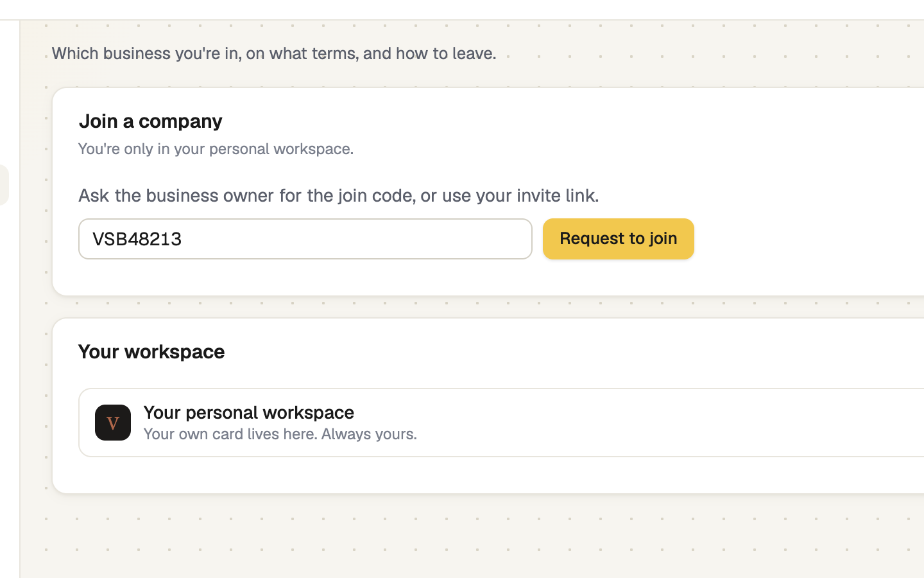Click the Your workspace heading

pos(151,351)
